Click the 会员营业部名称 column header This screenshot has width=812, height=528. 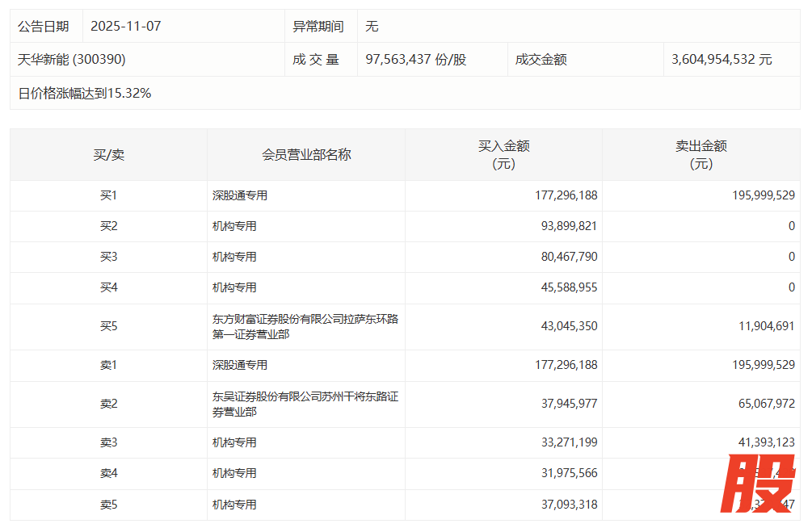pos(306,154)
